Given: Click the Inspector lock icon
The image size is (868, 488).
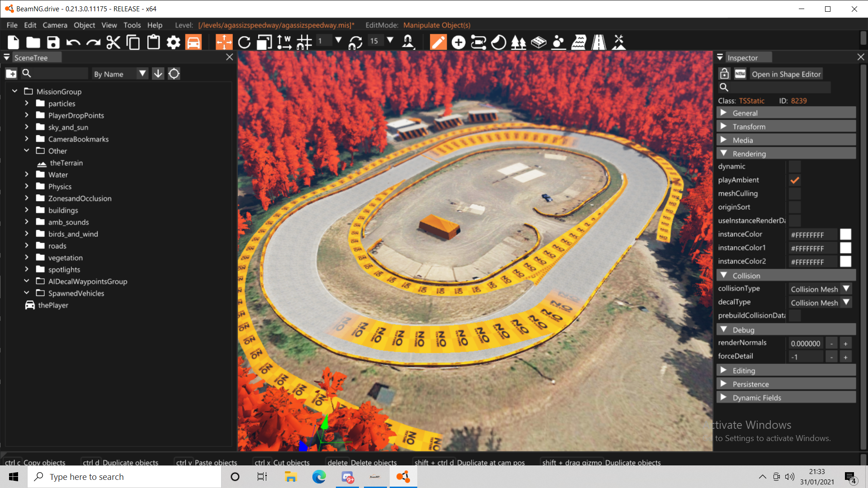Looking at the screenshot, I should [724, 74].
